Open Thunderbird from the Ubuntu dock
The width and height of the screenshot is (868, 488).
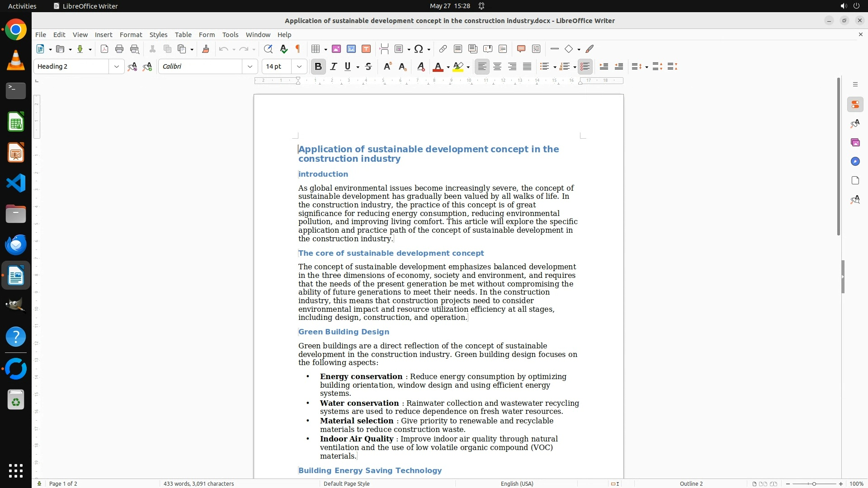pyautogui.click(x=16, y=244)
